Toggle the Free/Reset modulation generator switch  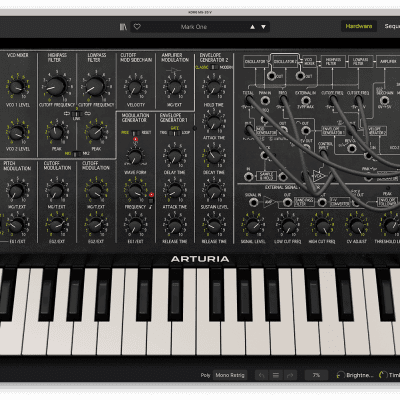(x=135, y=133)
